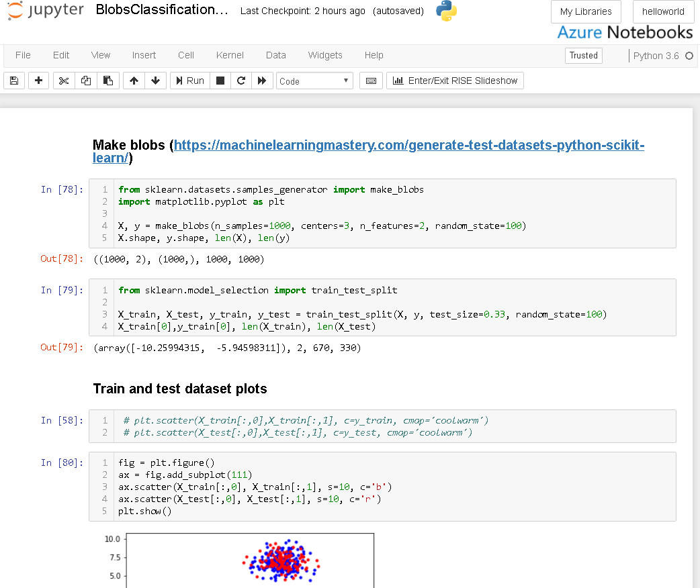Interrupt the kernel with stop icon
Viewport: 700px width, 588px height.
coord(220,81)
